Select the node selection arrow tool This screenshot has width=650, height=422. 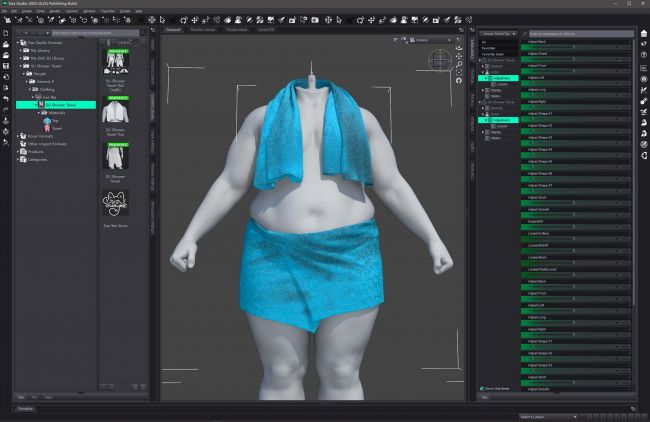click(162, 19)
